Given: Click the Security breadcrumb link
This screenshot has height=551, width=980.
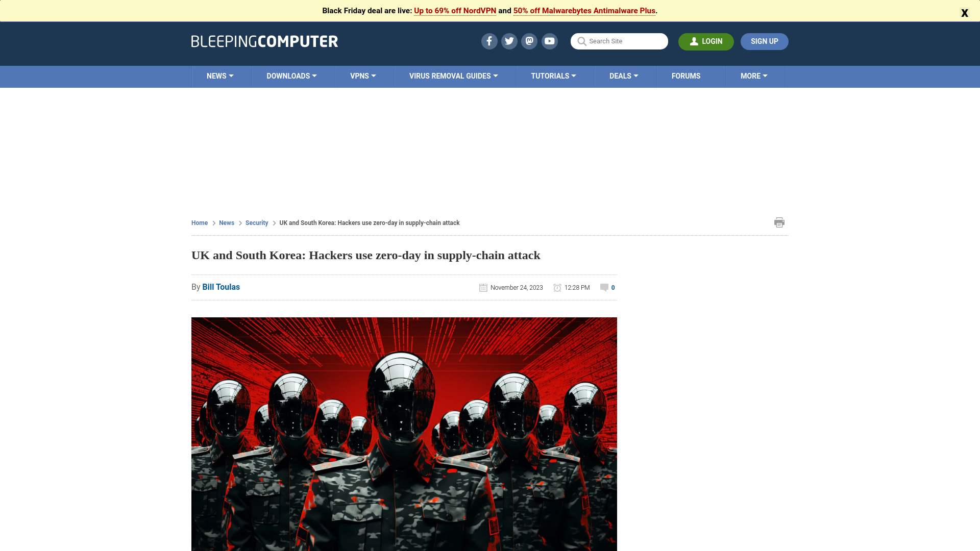Looking at the screenshot, I should coord(256,222).
